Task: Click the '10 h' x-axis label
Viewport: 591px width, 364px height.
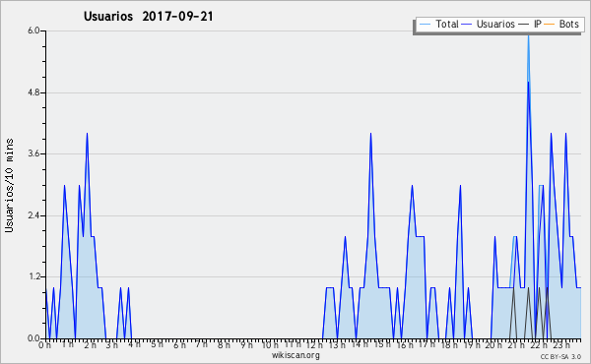Action: (270, 345)
